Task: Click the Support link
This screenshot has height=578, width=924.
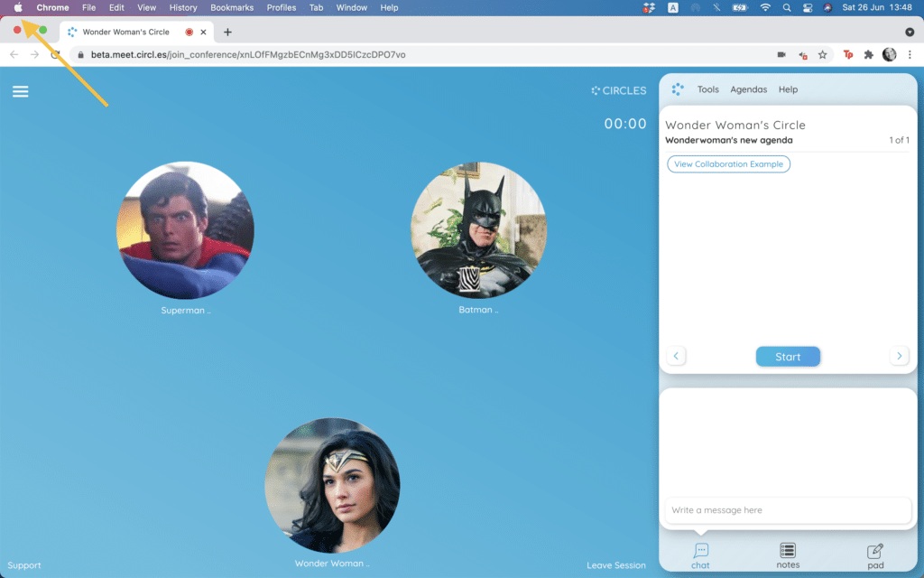Action: pos(24,565)
